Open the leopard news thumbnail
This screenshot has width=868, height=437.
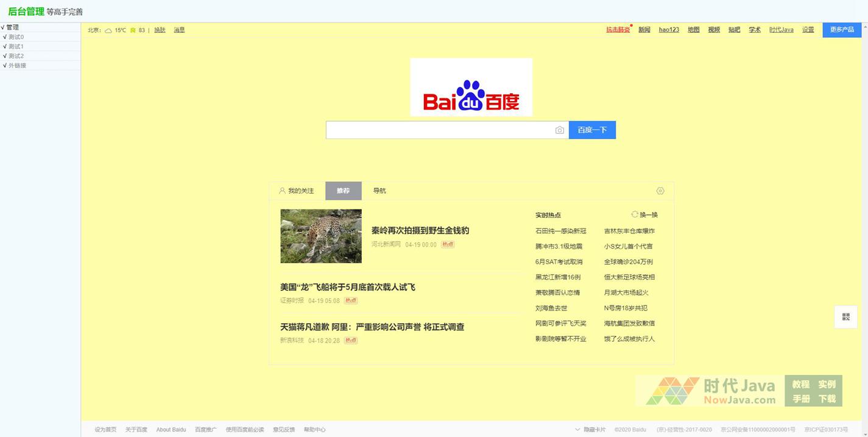pyautogui.click(x=321, y=236)
